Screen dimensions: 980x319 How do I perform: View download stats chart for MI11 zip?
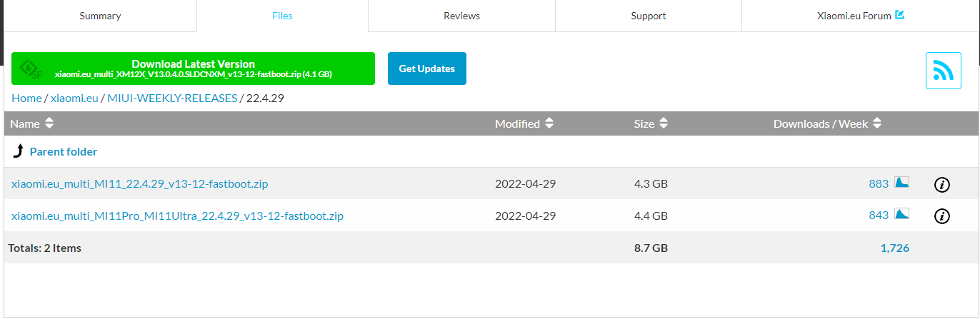point(901,183)
